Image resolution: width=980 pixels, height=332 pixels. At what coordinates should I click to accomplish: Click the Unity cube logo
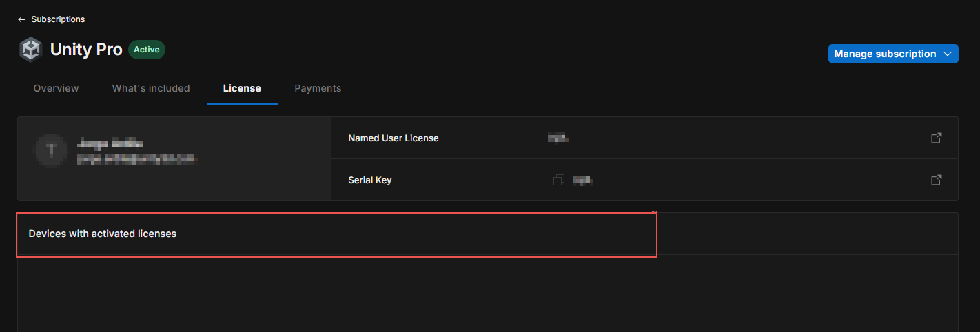coord(31,50)
